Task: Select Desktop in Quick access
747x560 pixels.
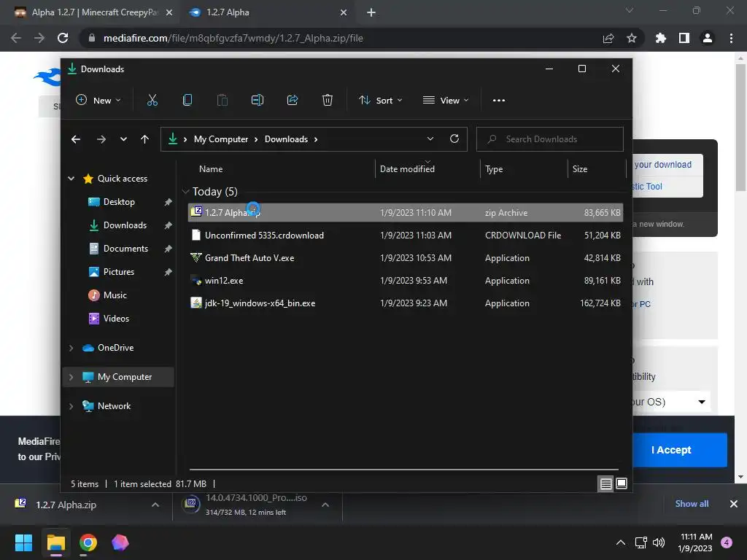Action: (119, 202)
